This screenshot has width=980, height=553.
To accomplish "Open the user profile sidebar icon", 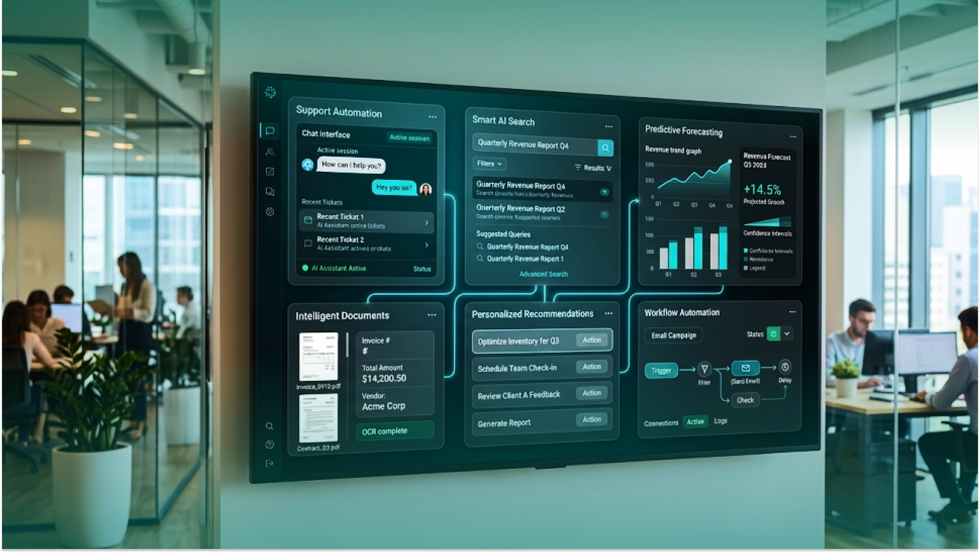I will pyautogui.click(x=270, y=151).
